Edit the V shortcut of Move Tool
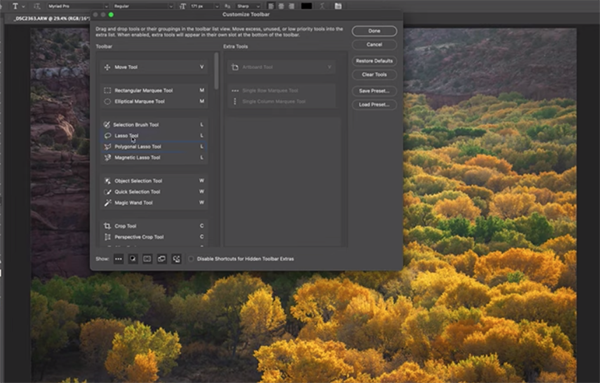Viewport: 600px width, 383px height. point(202,67)
